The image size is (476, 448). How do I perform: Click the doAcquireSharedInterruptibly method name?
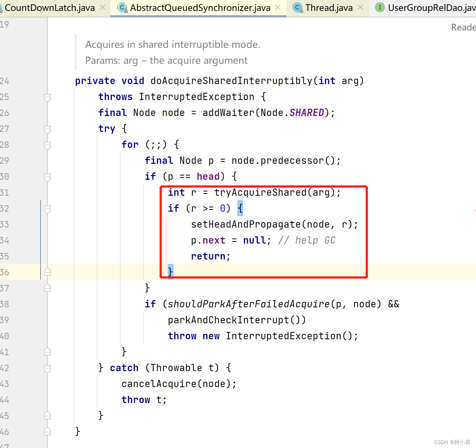pos(231,81)
